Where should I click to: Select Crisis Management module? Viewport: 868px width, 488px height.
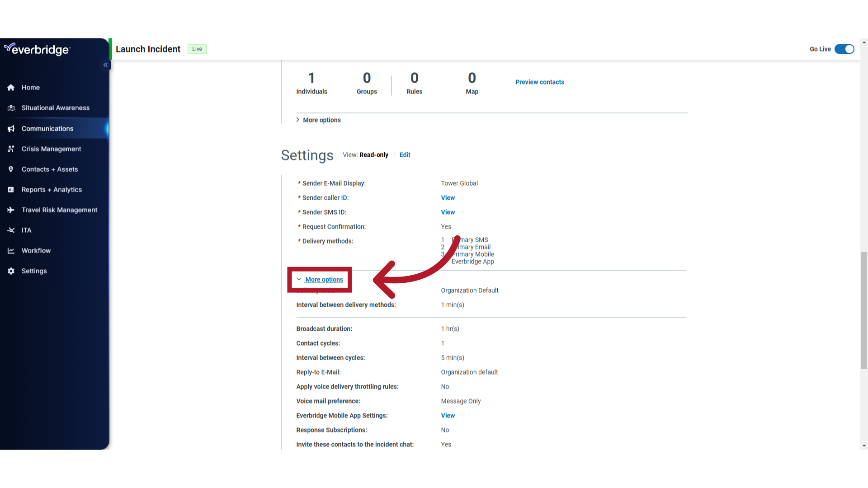pos(51,148)
